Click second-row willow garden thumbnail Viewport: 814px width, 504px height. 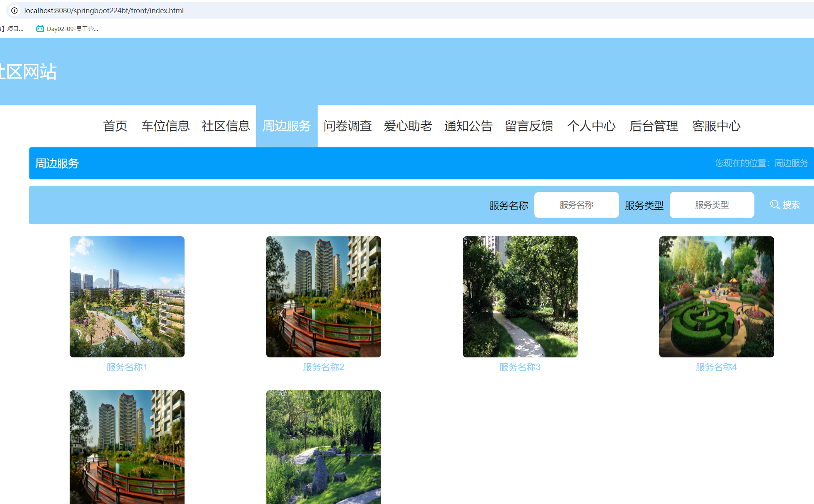(323, 447)
